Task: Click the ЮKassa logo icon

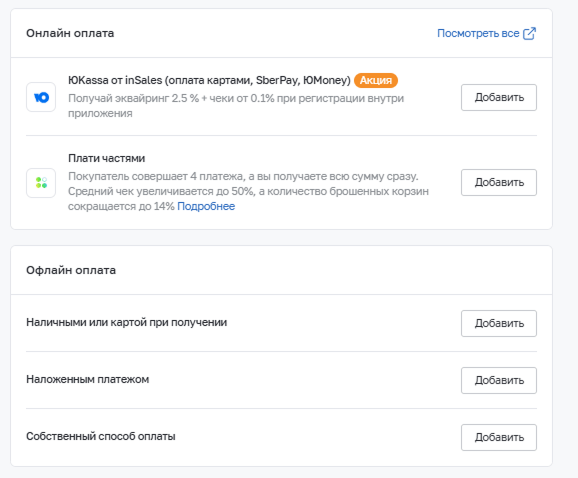Action: (x=41, y=97)
